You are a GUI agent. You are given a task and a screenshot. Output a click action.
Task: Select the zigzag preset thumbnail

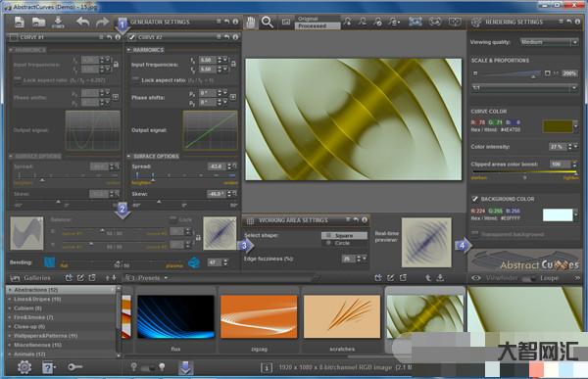pos(259,316)
